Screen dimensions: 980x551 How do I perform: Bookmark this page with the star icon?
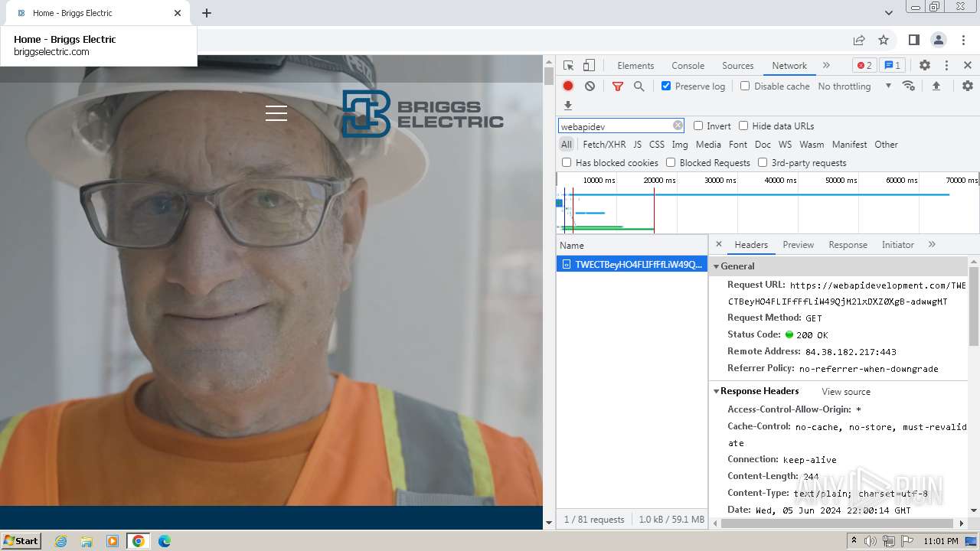[x=884, y=41]
